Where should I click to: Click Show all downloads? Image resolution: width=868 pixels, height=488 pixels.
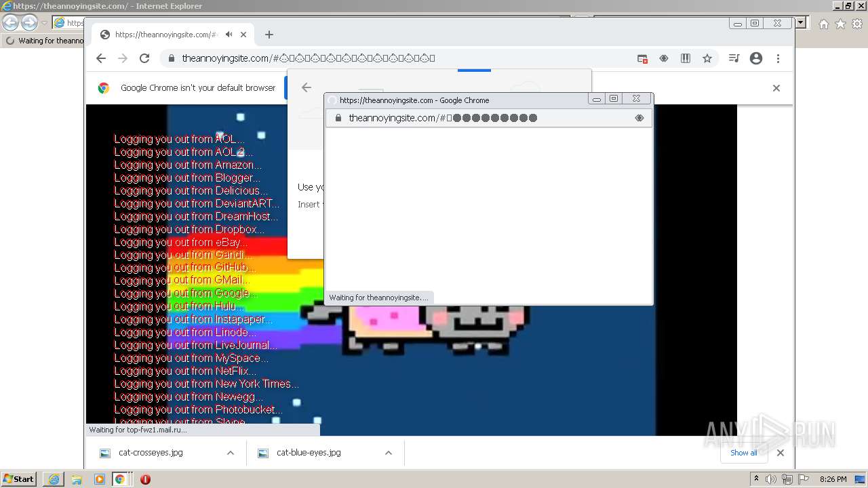pos(744,453)
